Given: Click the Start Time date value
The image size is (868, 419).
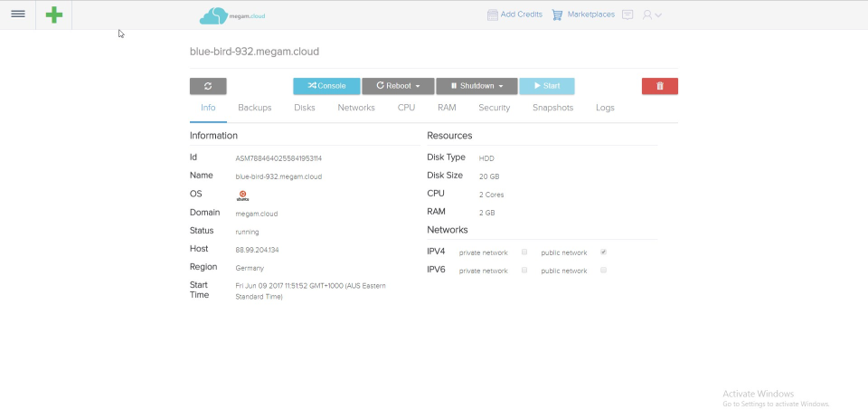Looking at the screenshot, I should [x=310, y=291].
